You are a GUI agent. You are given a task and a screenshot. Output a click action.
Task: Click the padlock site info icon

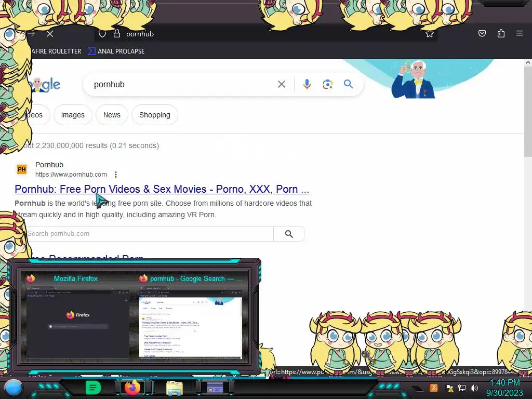tap(117, 34)
